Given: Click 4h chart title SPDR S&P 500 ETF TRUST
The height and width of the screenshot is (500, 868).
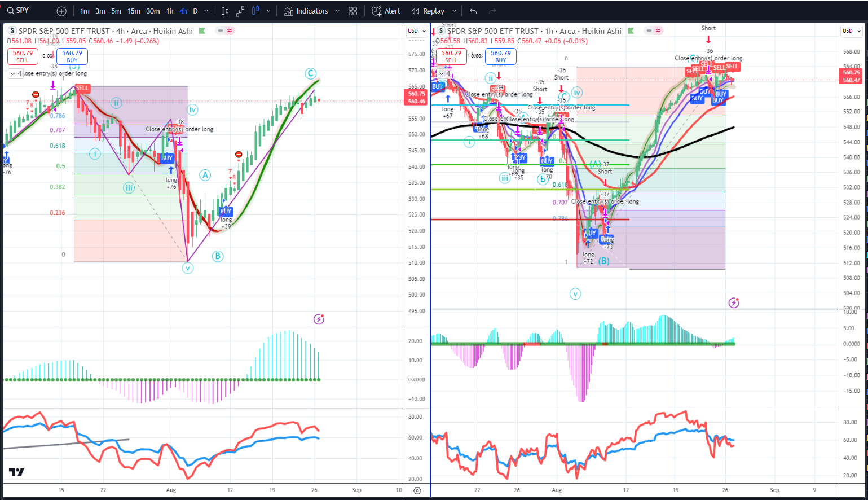Looking at the screenshot, I should [64, 31].
